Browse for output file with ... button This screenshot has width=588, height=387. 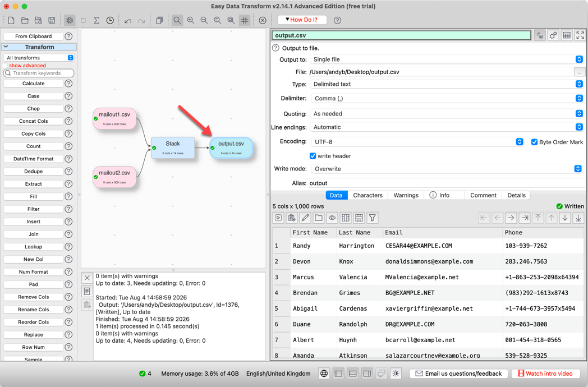point(580,72)
